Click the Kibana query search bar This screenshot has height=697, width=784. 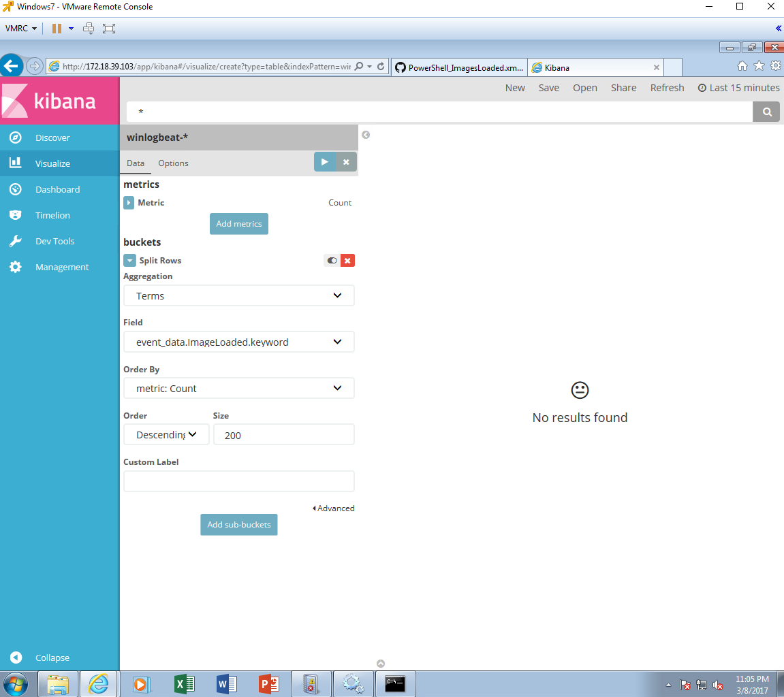pyautogui.click(x=439, y=112)
